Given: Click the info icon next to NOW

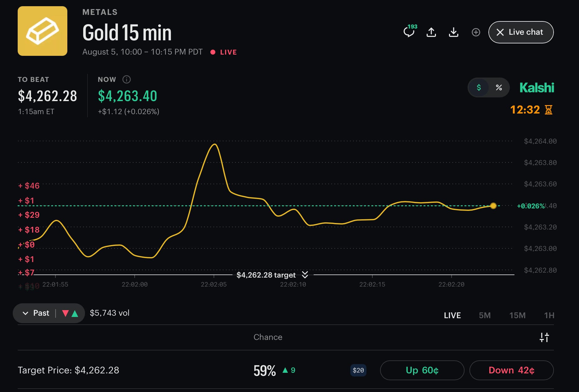Looking at the screenshot, I should coord(127,80).
